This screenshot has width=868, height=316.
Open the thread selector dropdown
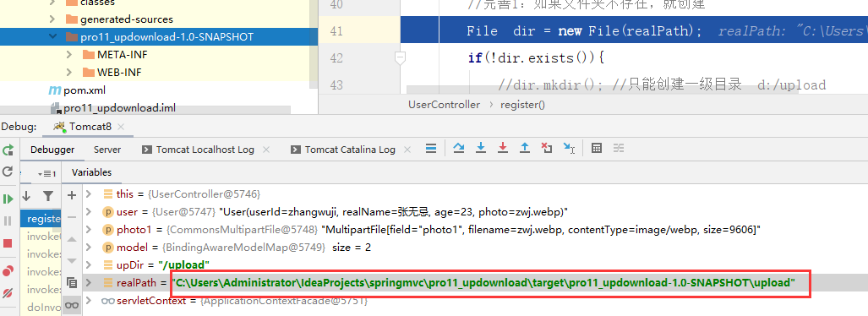(x=47, y=173)
